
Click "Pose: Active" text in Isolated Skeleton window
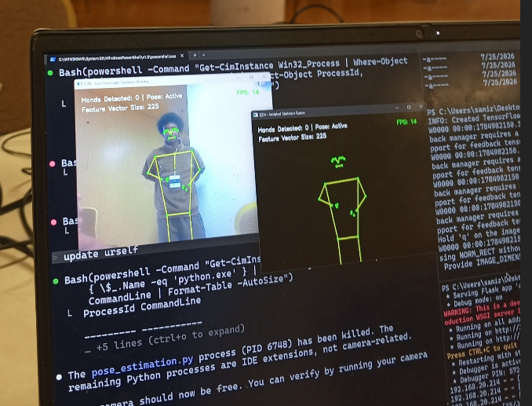point(331,126)
